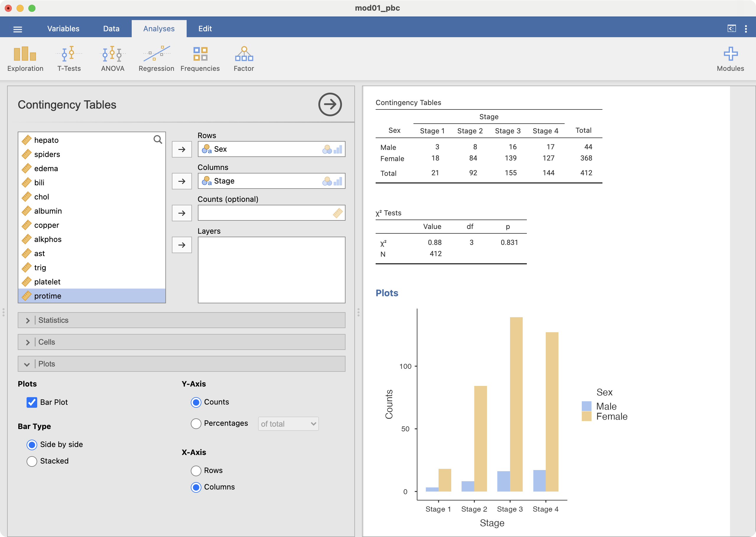Open the 'of total' percentages dropdown
756x537 pixels.
coord(288,424)
